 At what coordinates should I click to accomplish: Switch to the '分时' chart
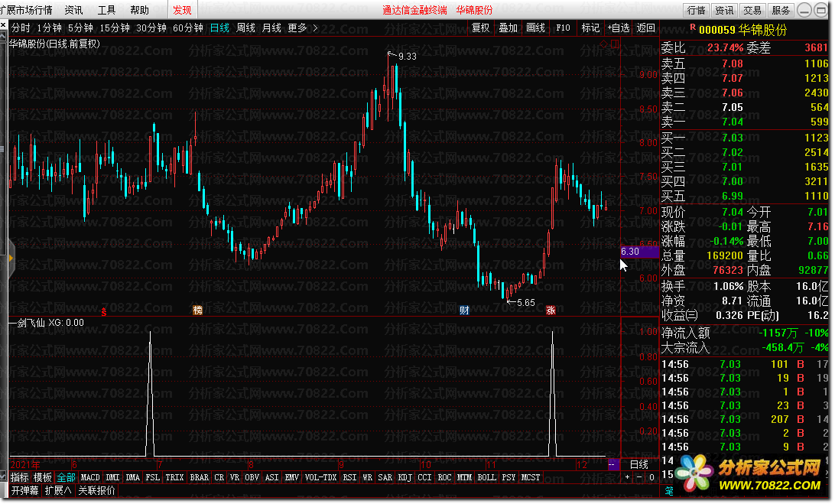pos(21,28)
